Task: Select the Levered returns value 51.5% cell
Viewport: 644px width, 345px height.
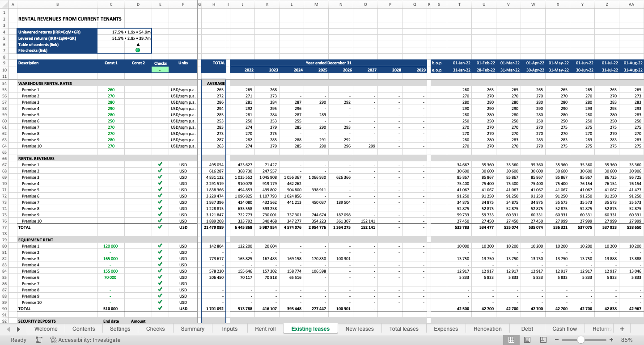Action: tap(125, 38)
